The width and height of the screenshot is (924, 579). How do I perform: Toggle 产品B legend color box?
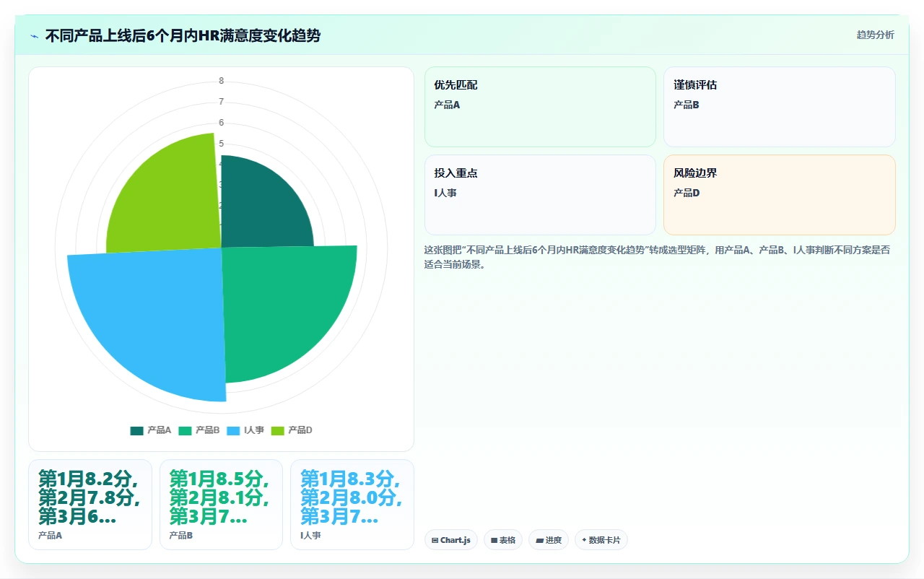tap(186, 430)
